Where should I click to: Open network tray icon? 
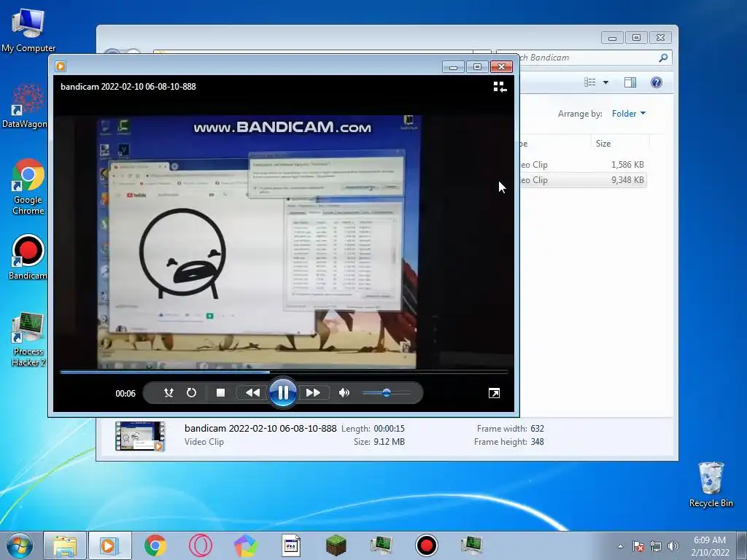pyautogui.click(x=656, y=546)
